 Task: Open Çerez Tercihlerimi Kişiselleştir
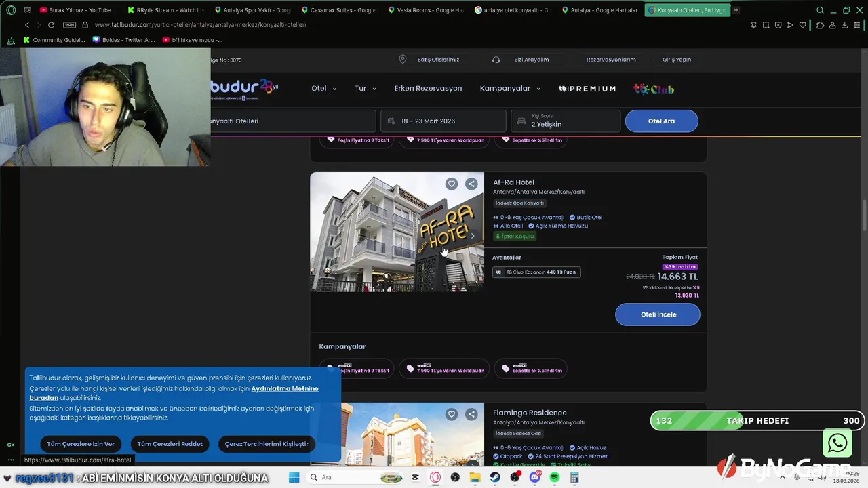tap(267, 444)
